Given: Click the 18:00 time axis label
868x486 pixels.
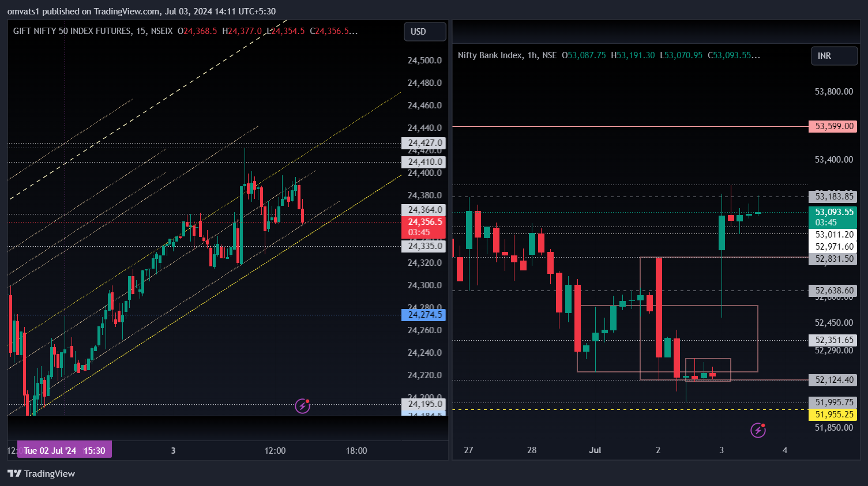Looking at the screenshot, I should 356,450.
